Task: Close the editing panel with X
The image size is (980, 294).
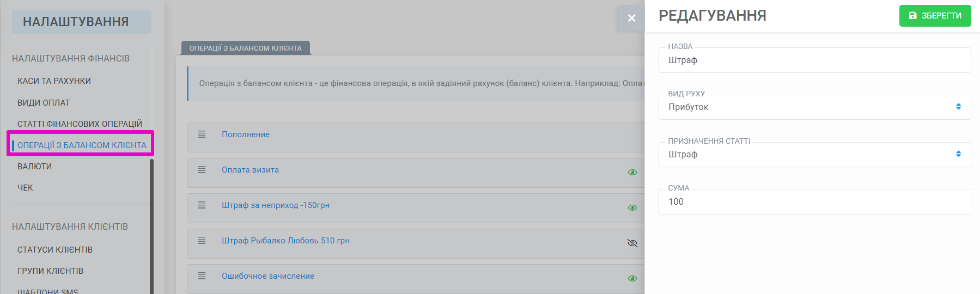Action: [631, 18]
